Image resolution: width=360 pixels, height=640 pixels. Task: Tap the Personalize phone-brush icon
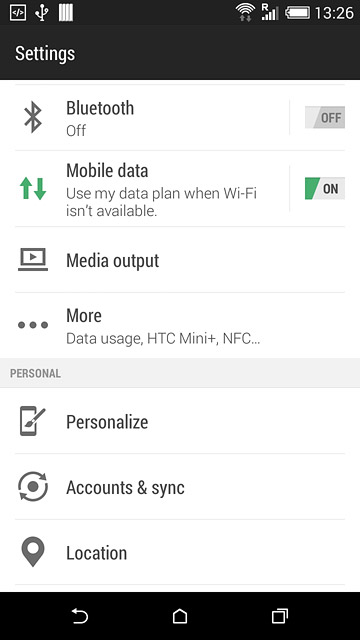33,421
